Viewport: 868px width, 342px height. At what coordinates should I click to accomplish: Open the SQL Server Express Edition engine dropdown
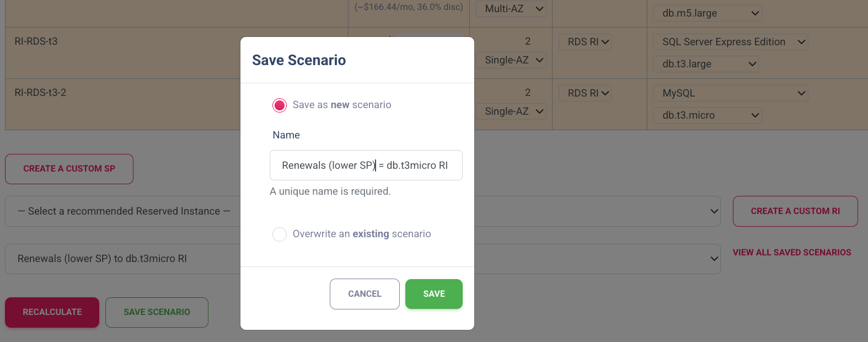tap(730, 41)
